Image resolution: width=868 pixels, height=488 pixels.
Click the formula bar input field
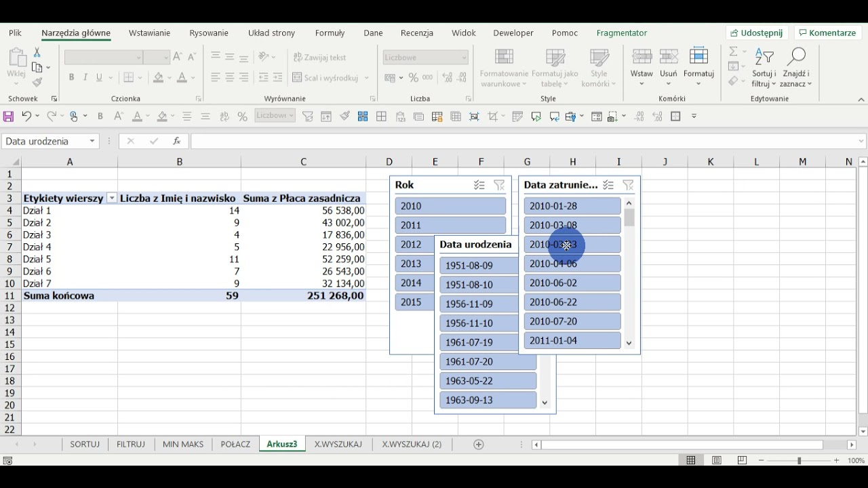(x=524, y=141)
